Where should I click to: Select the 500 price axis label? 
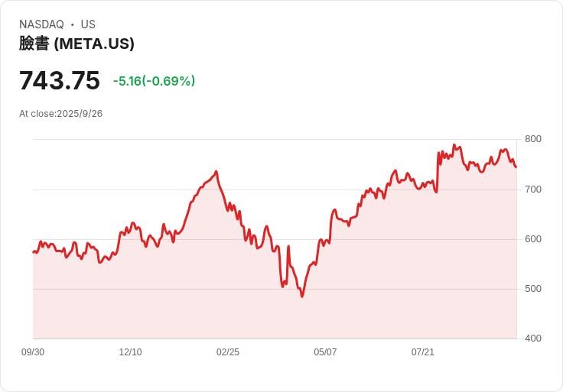click(x=532, y=289)
